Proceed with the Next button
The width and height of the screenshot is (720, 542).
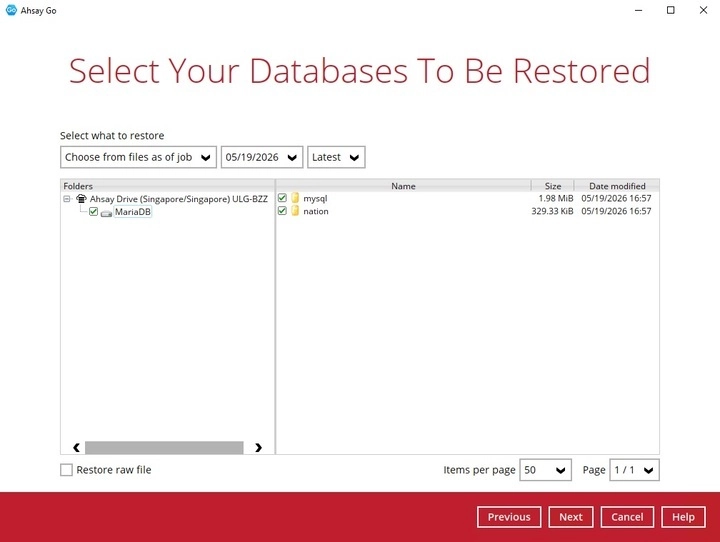tap(571, 517)
